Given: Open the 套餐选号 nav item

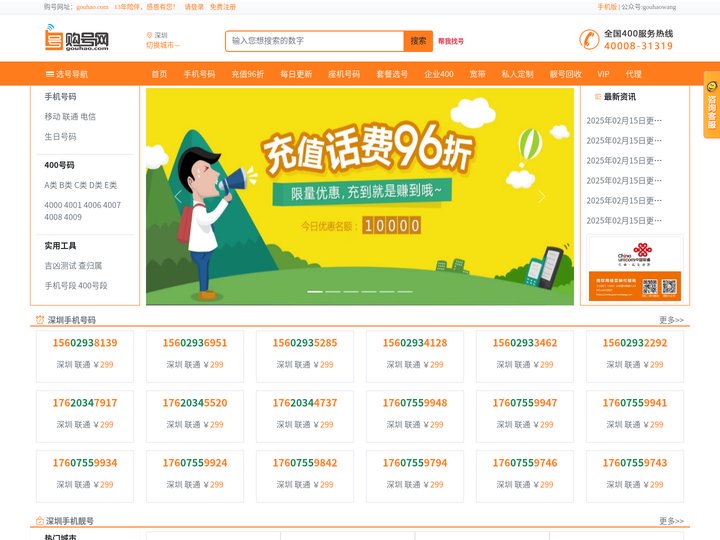Looking at the screenshot, I should coord(392,74).
